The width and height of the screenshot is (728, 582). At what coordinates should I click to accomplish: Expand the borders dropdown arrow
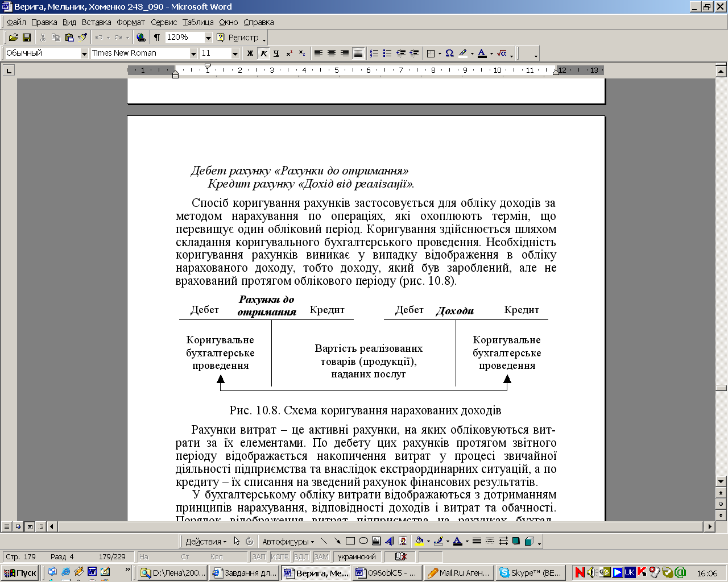coord(440,54)
